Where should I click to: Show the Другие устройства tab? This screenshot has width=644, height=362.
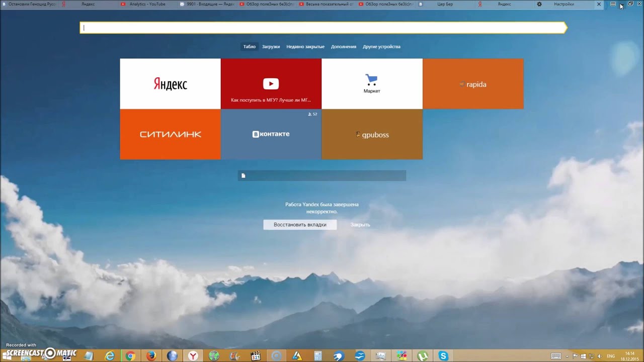[381, 47]
